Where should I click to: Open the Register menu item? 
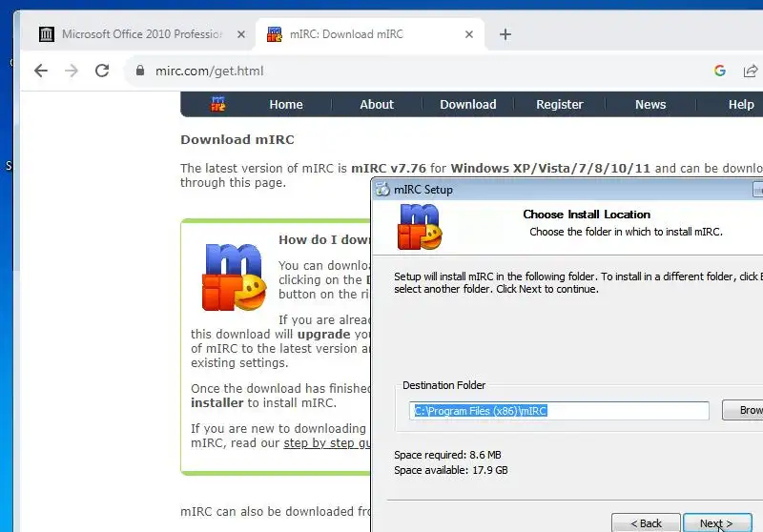(x=560, y=105)
